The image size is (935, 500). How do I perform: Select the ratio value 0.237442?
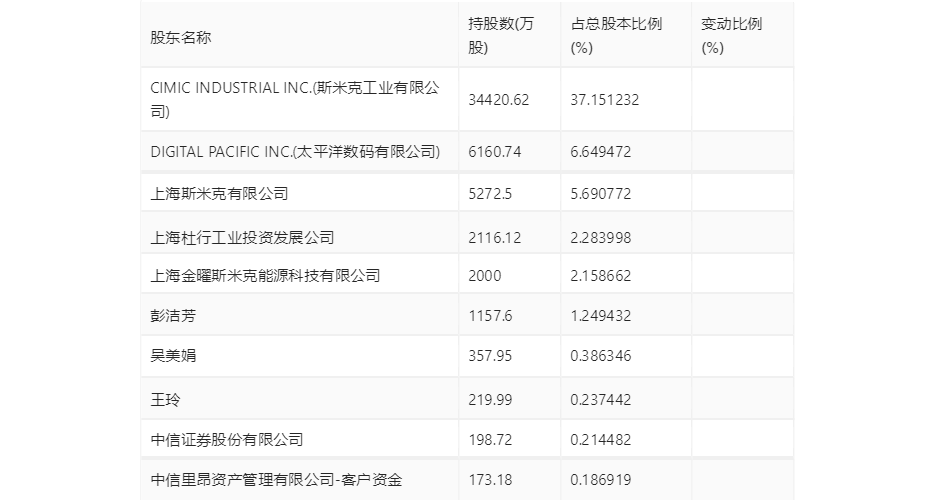[600, 399]
